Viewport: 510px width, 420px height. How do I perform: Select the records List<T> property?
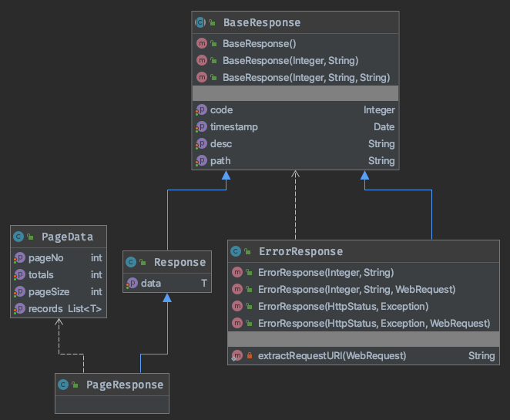click(57, 310)
